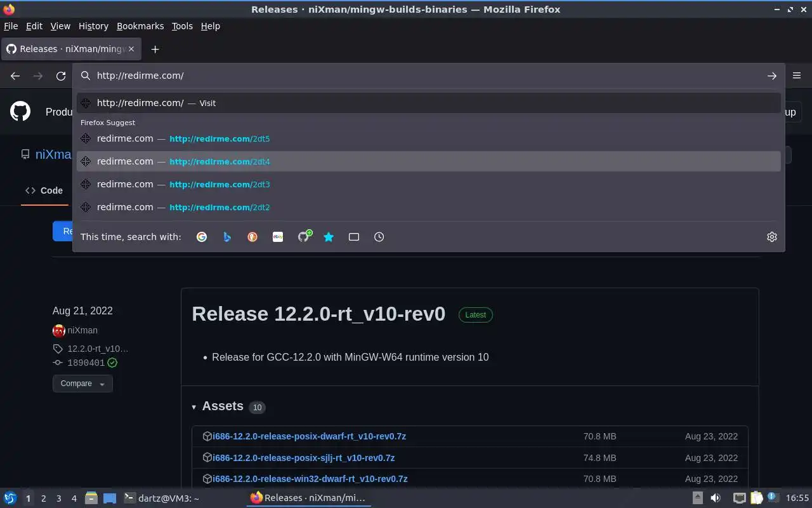This screenshot has width=812, height=508.
Task: Search with eBay engine icon
Action: (x=278, y=237)
